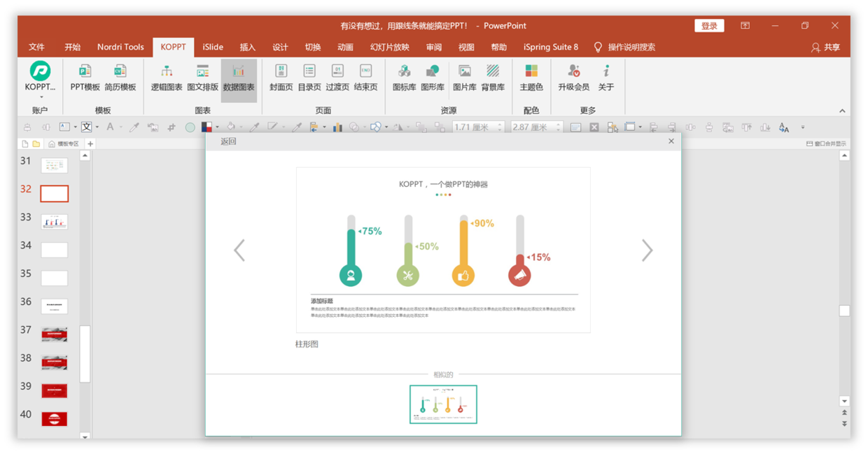Switch to the iSpring Suite 8 tab
The image size is (868, 454).
click(551, 47)
